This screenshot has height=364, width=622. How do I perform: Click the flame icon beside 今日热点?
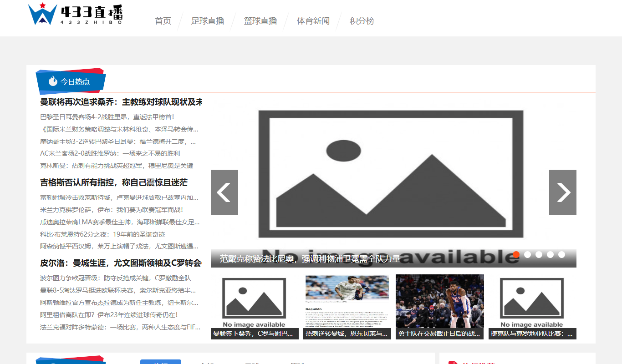(53, 81)
